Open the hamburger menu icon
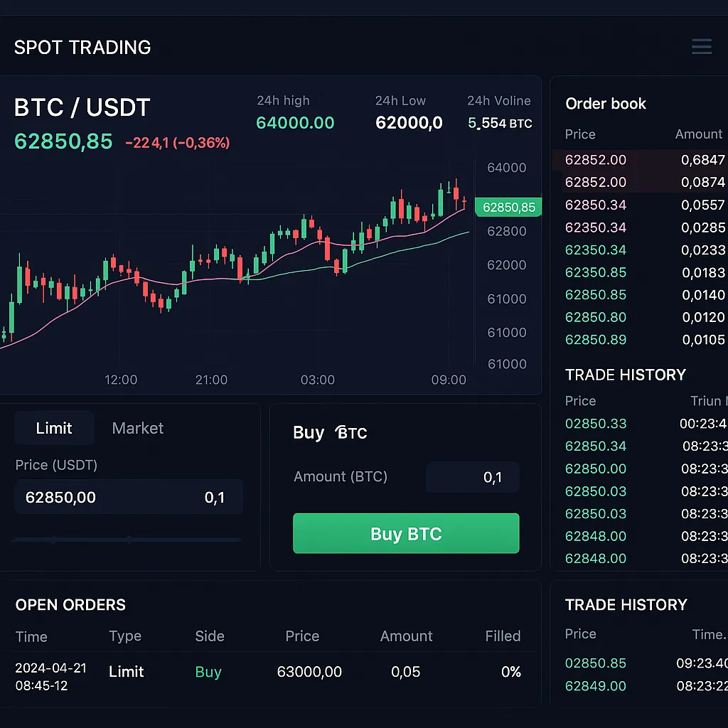 coord(701,46)
